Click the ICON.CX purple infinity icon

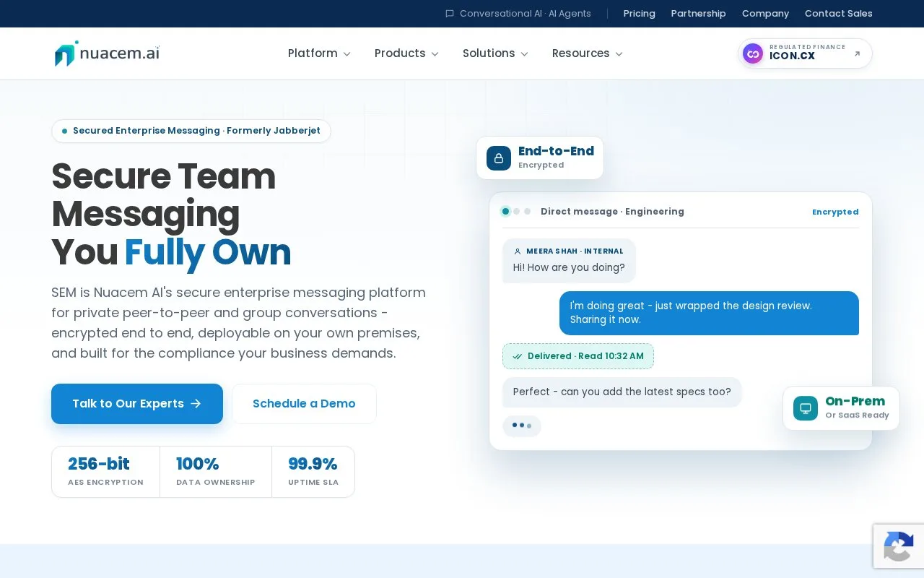click(753, 53)
